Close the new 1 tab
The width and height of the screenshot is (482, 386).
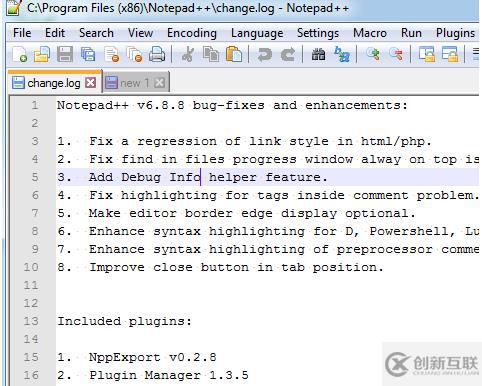[x=160, y=82]
